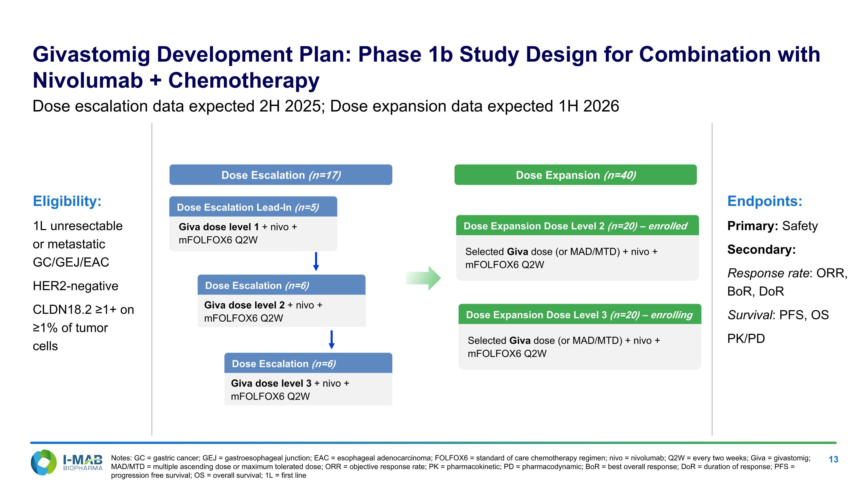This screenshot has height=488, width=868.
Task: Click Selected Giva dose text under Dose Level 3
Action: click(564, 347)
